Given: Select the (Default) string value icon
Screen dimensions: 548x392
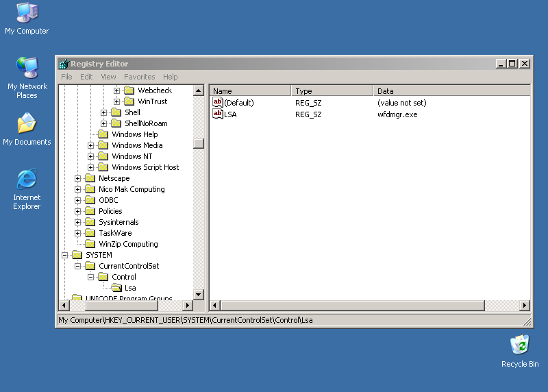Looking at the screenshot, I should coord(218,103).
